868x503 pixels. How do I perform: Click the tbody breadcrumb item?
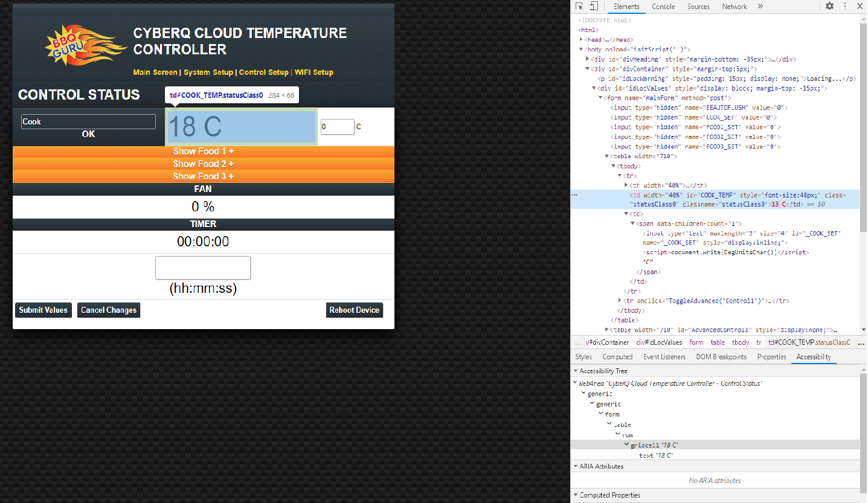741,342
